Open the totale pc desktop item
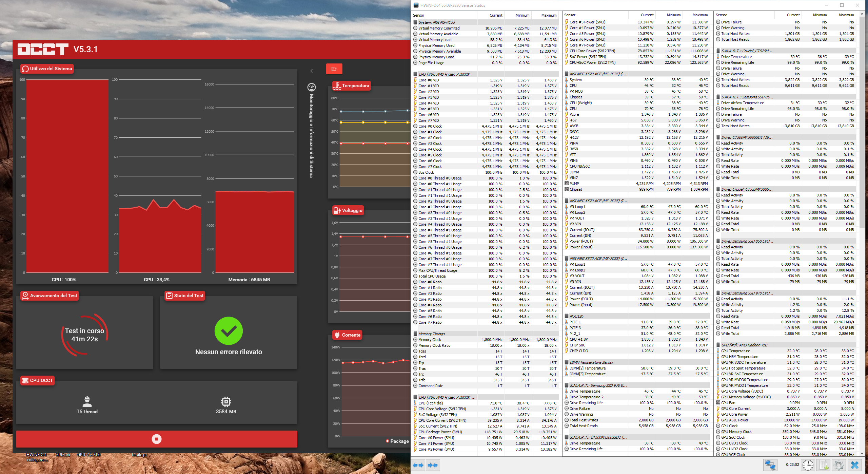 [140, 455]
